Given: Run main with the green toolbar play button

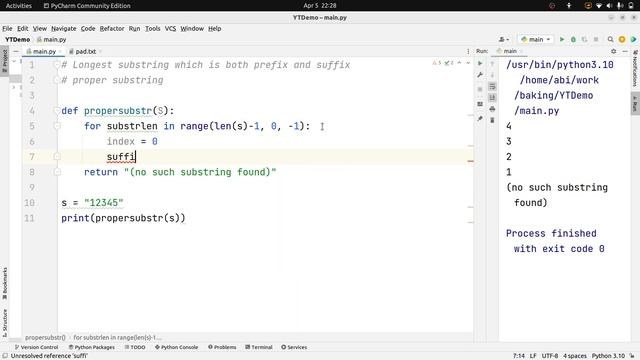Looking at the screenshot, I should click(562, 39).
